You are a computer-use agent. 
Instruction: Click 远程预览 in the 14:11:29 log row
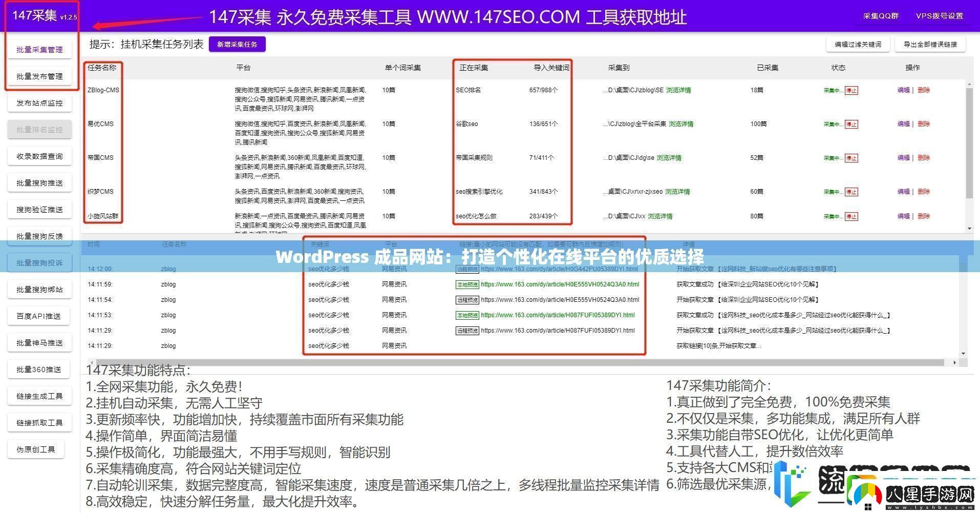click(467, 331)
